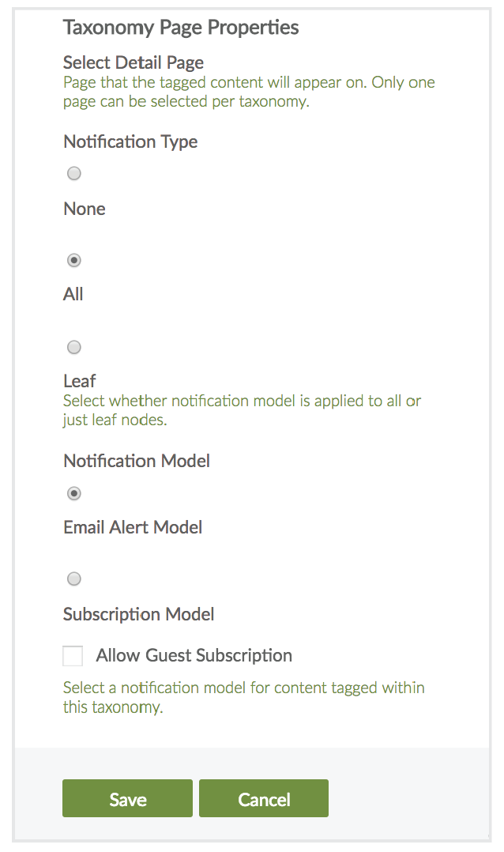The height and width of the screenshot is (852, 504).
Task: Click the Taxonomy Page Properties heading
Action: [x=181, y=28]
